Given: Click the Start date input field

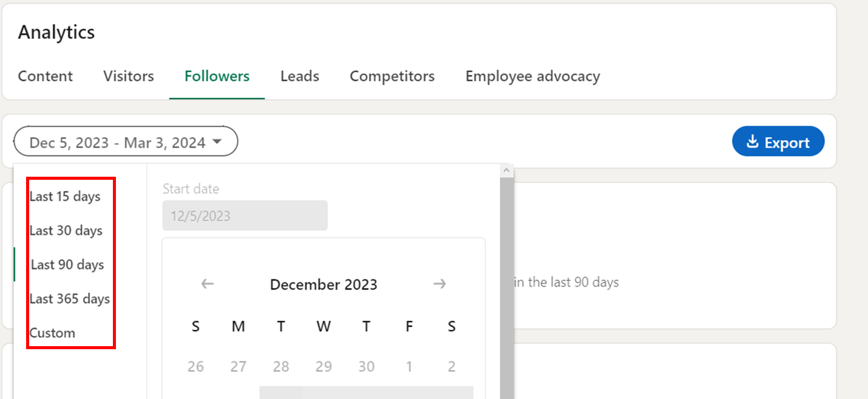Looking at the screenshot, I should click(x=245, y=215).
